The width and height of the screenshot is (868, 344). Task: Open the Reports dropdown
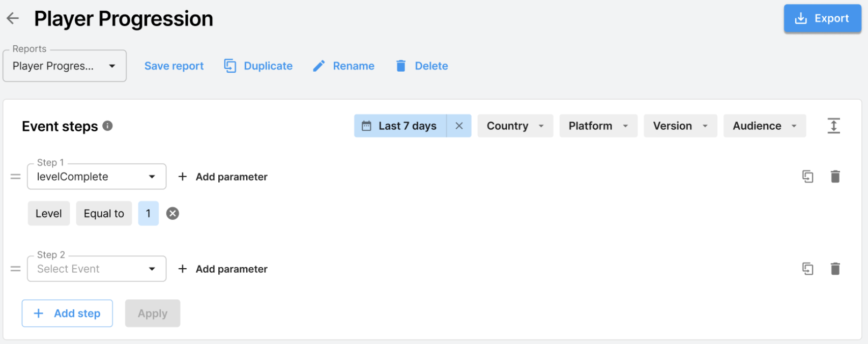(65, 66)
